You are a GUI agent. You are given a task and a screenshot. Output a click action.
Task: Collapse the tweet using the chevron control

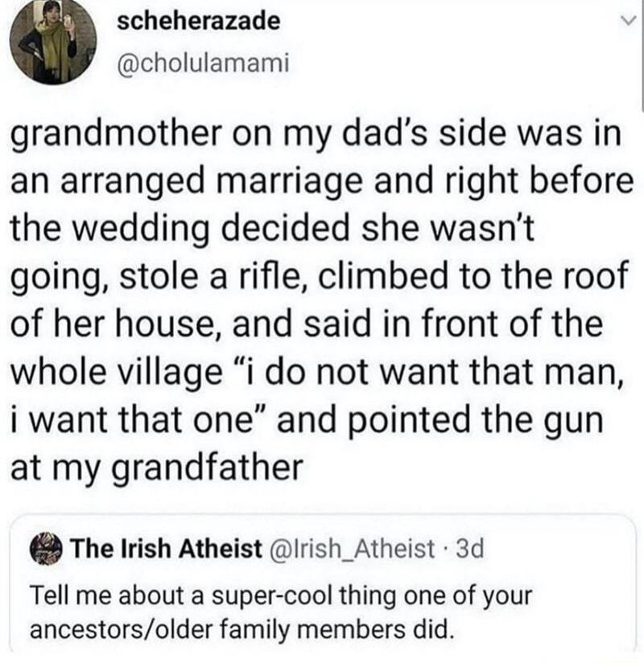[x=630, y=19]
